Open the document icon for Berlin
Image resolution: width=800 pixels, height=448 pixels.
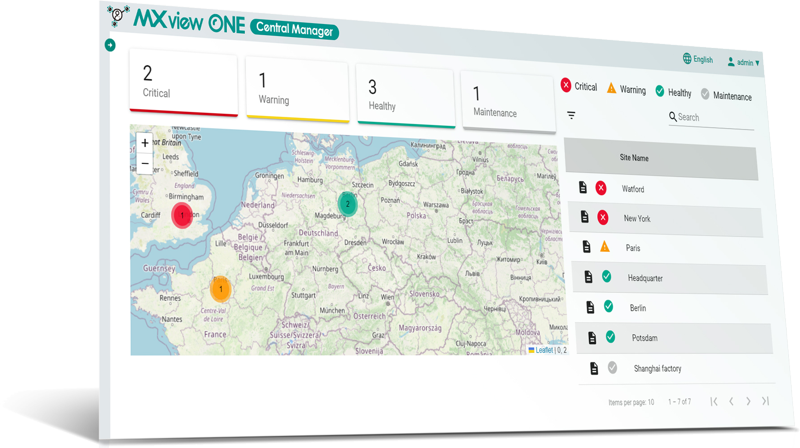590,307
